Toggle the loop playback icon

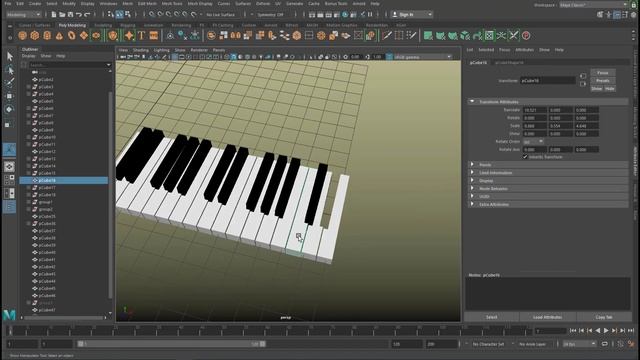coord(604,344)
